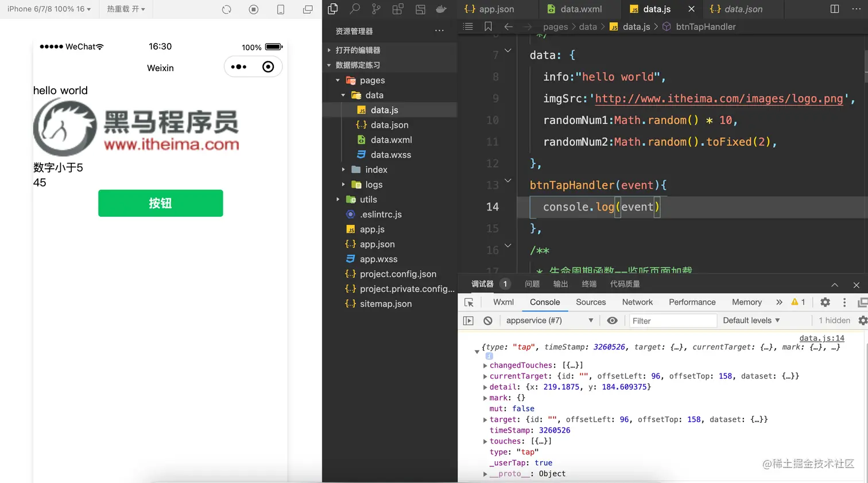Close the debugger panel
868x483 pixels.
coord(857,285)
